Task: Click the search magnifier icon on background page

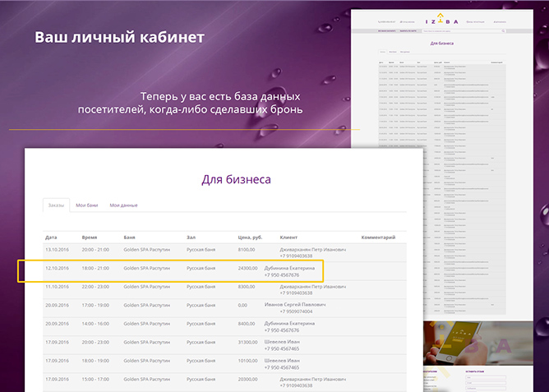Action: [x=503, y=31]
